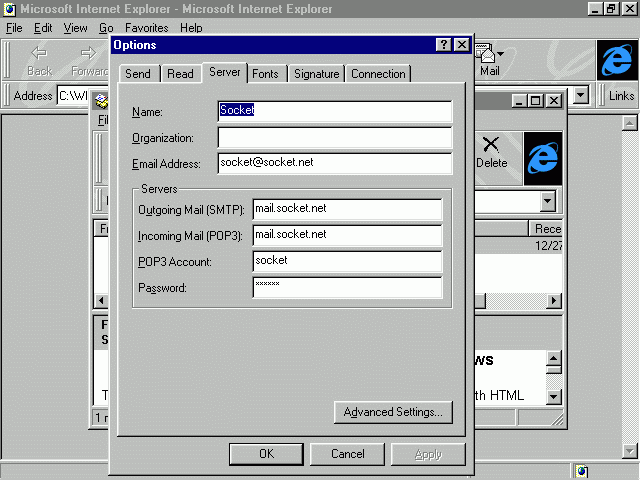Click the Address bar text field

[x=83, y=96]
